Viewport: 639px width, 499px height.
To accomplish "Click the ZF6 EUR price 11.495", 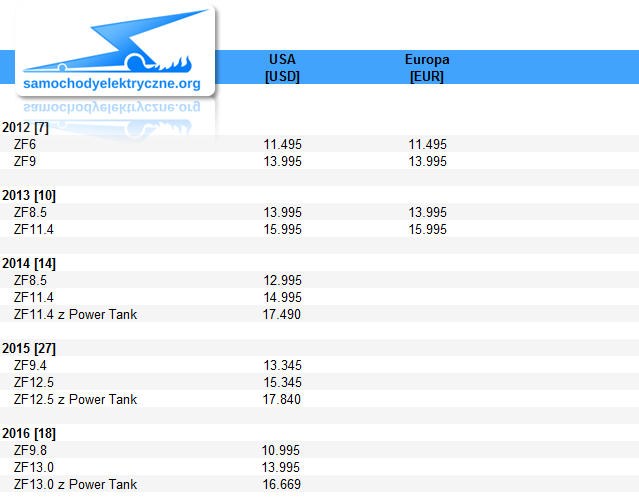I will pos(427,144).
